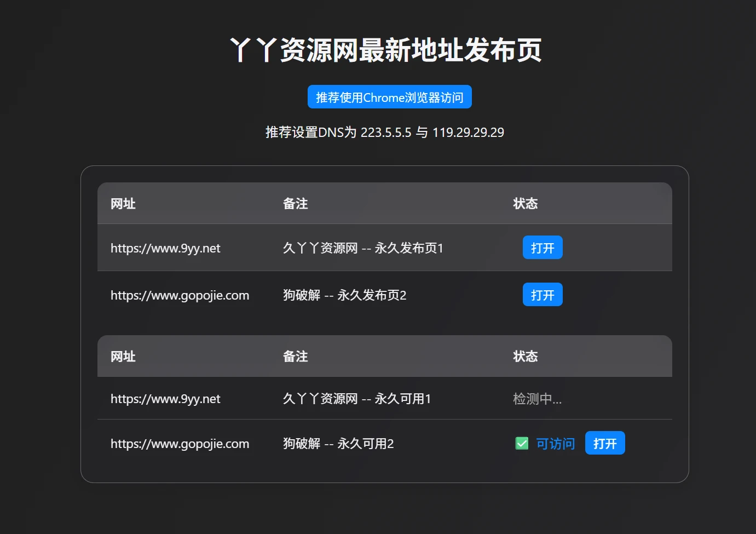Click the green accessible checkmark icon
This screenshot has height=534, width=756.
pos(522,443)
